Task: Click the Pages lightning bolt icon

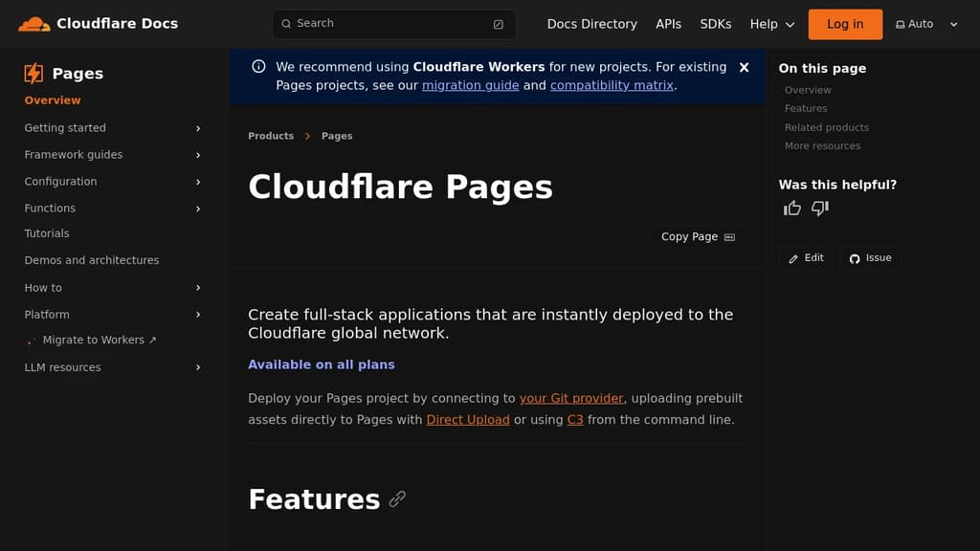Action: [x=33, y=73]
